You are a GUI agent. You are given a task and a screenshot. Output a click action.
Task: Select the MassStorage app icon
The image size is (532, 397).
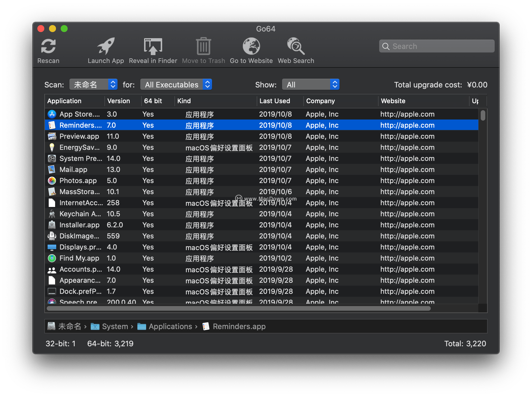(52, 192)
